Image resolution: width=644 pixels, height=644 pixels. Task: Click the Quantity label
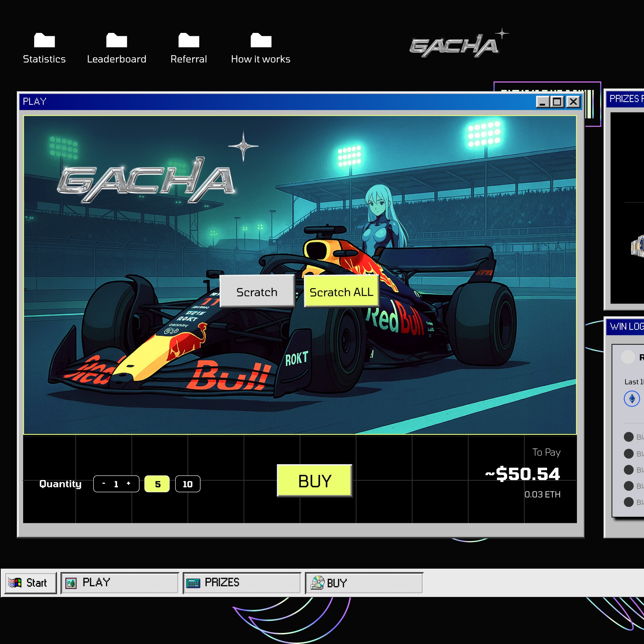60,484
